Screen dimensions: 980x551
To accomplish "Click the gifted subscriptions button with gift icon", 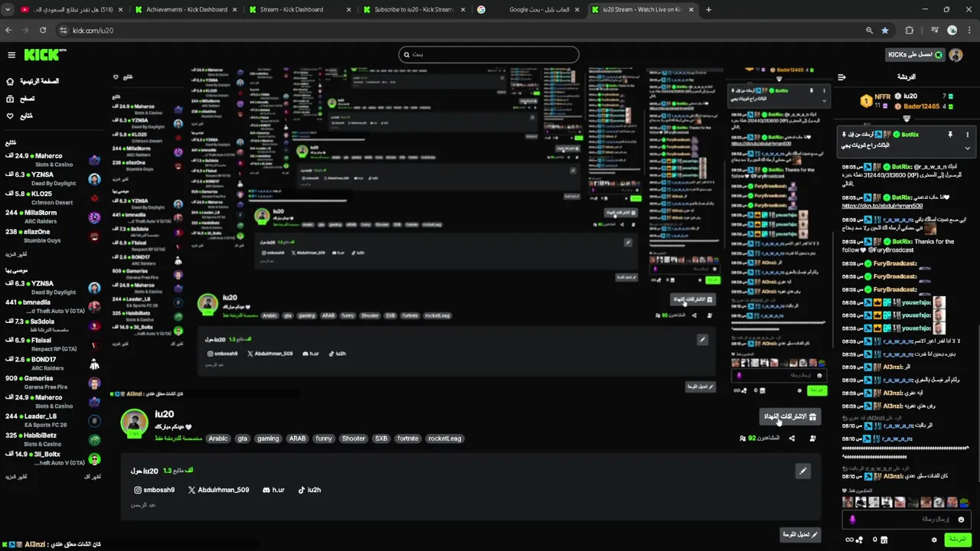I will (790, 416).
